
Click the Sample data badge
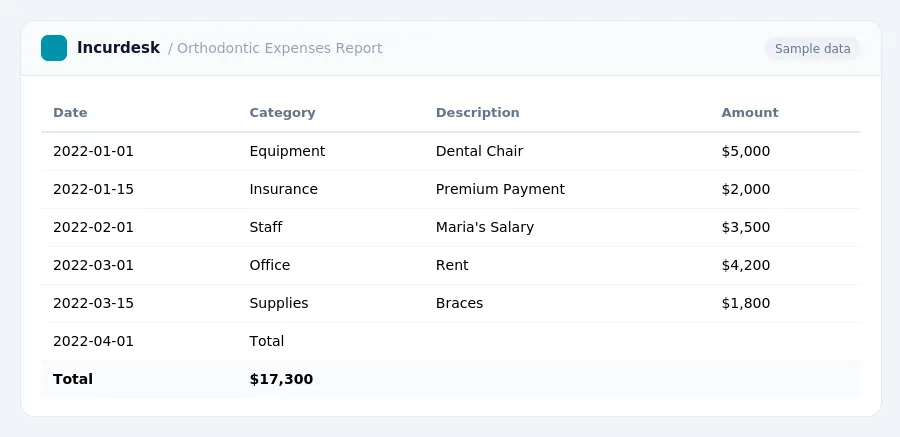pyautogui.click(x=812, y=49)
